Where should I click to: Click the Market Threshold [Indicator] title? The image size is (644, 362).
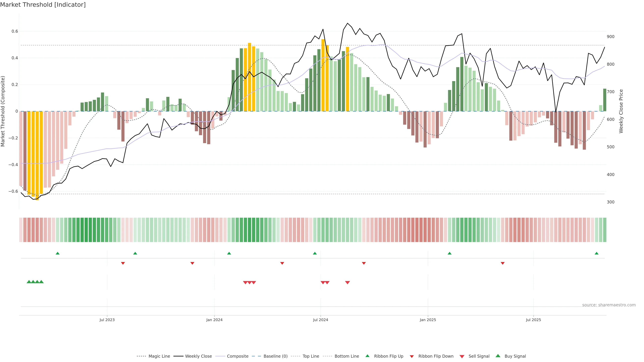click(x=43, y=5)
